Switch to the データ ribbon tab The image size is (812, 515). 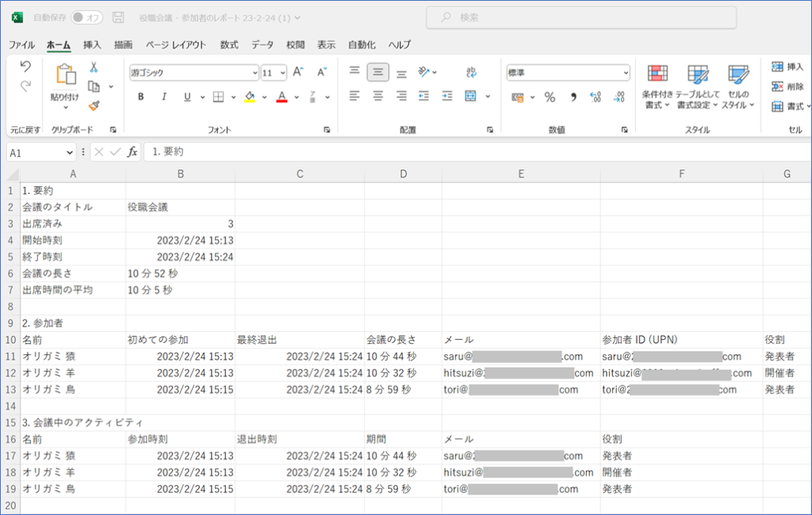pyautogui.click(x=262, y=45)
